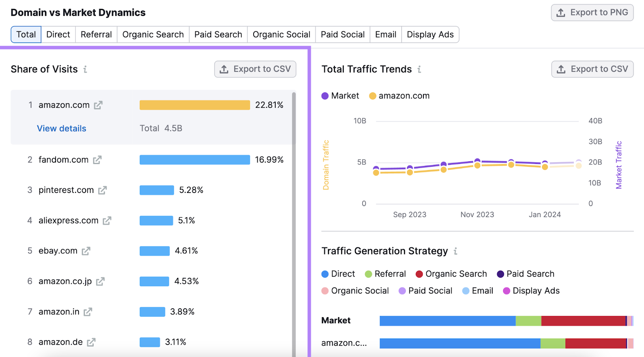Show Share of Visits info tooltip icon

tap(85, 69)
